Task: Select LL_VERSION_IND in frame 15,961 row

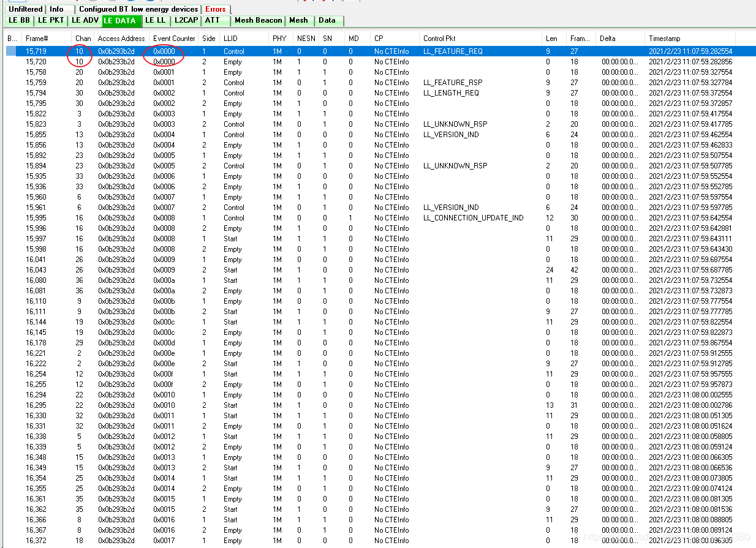Action: point(451,208)
